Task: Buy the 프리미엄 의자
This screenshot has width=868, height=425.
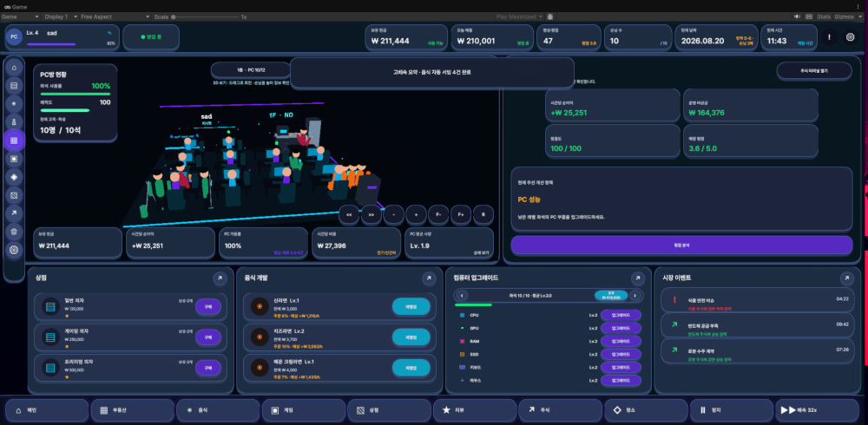Action: pyautogui.click(x=208, y=368)
